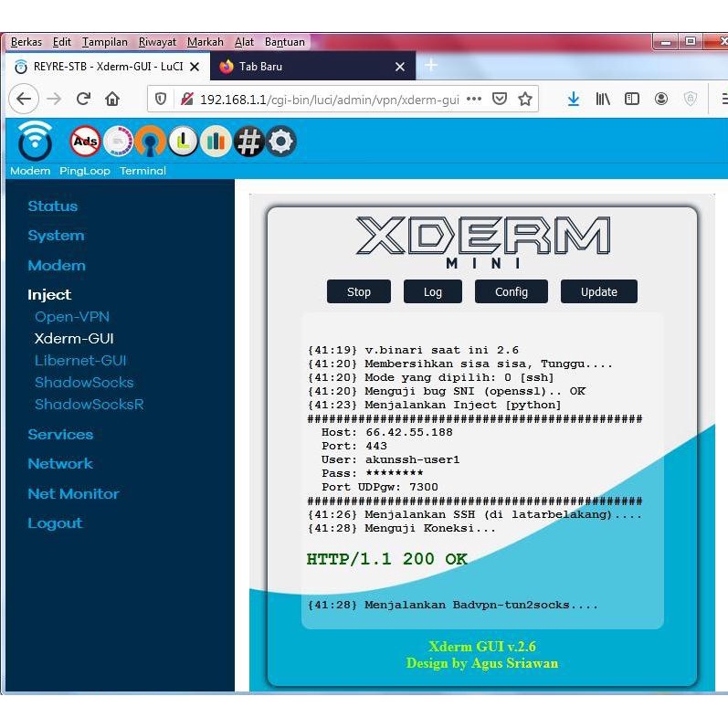The width and height of the screenshot is (728, 728).
Task: Save page to Pocket icon
Action: pyautogui.click(x=499, y=99)
